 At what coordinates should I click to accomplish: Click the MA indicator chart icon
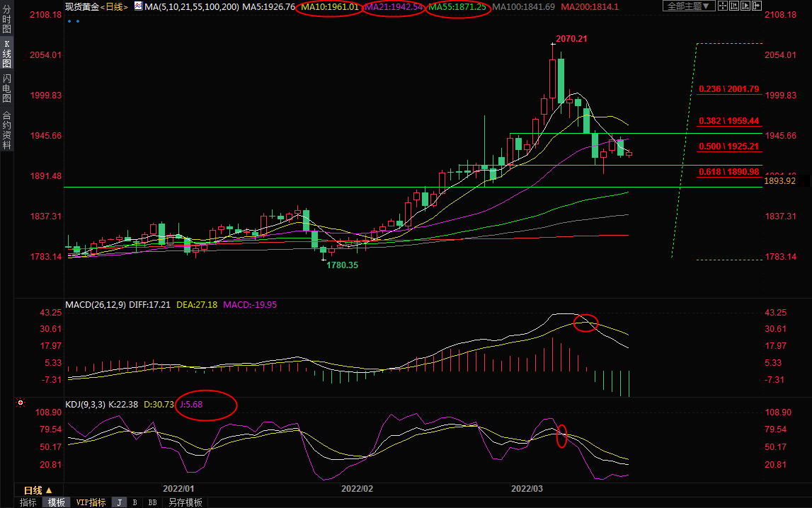139,6
